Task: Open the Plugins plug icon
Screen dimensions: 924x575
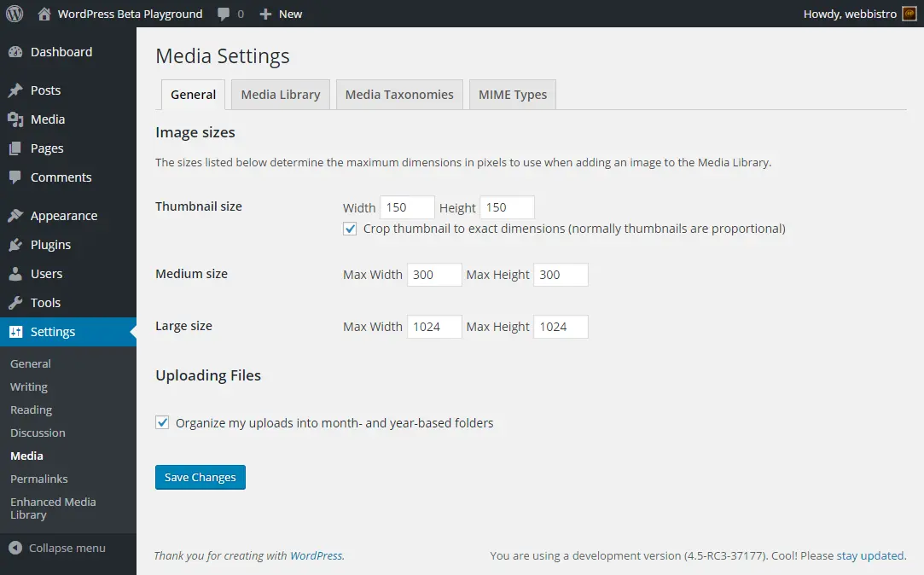Action: click(17, 244)
